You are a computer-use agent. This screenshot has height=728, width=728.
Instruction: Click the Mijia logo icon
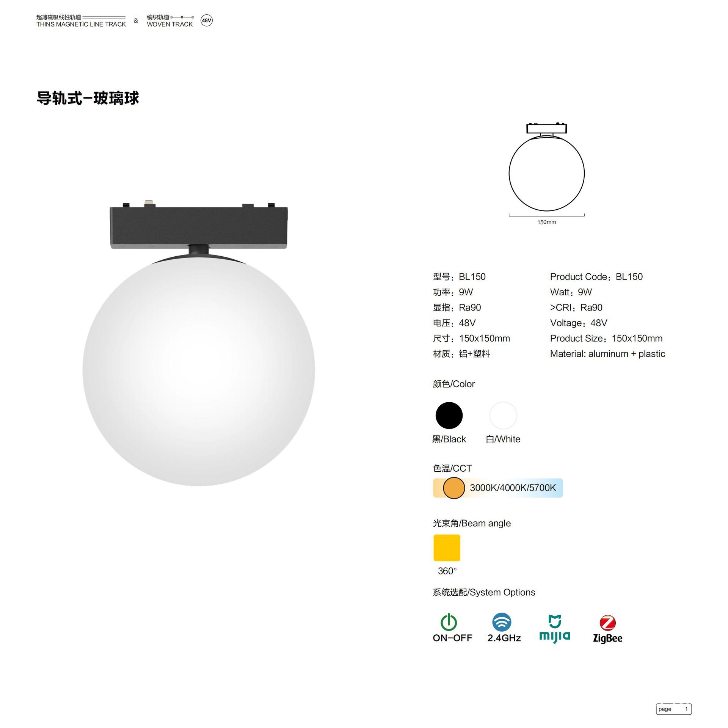pyautogui.click(x=555, y=629)
